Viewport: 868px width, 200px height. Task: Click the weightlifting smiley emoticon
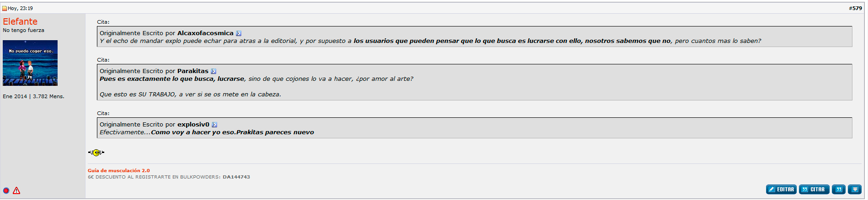point(96,153)
